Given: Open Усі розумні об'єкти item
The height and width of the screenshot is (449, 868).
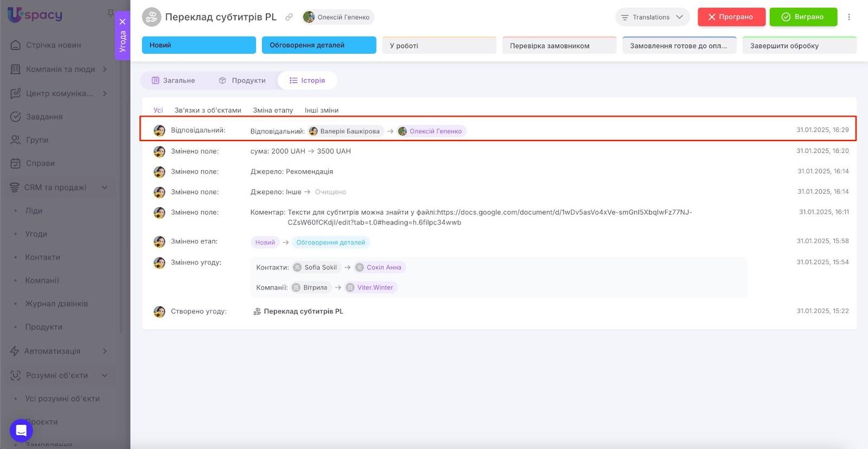Looking at the screenshot, I should point(62,399).
